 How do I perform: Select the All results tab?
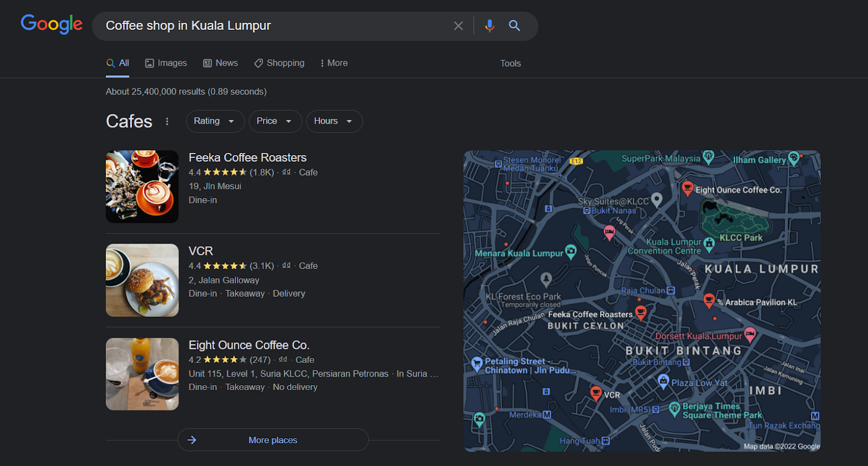click(118, 63)
